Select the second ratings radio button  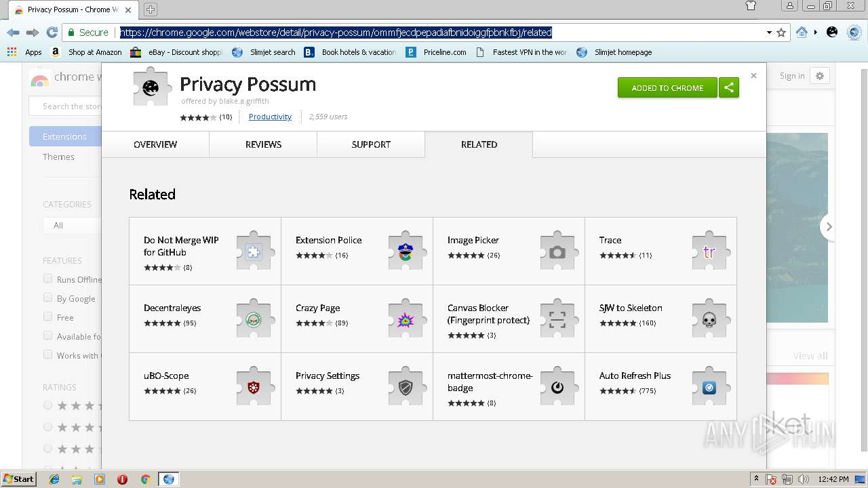(x=47, y=427)
